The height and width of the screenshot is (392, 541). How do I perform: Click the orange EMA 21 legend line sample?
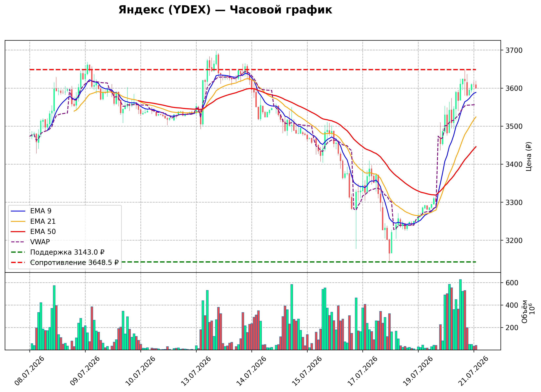point(18,221)
